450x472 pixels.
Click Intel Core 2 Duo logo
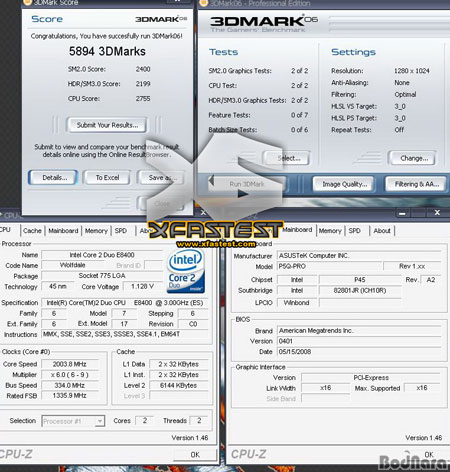(185, 272)
